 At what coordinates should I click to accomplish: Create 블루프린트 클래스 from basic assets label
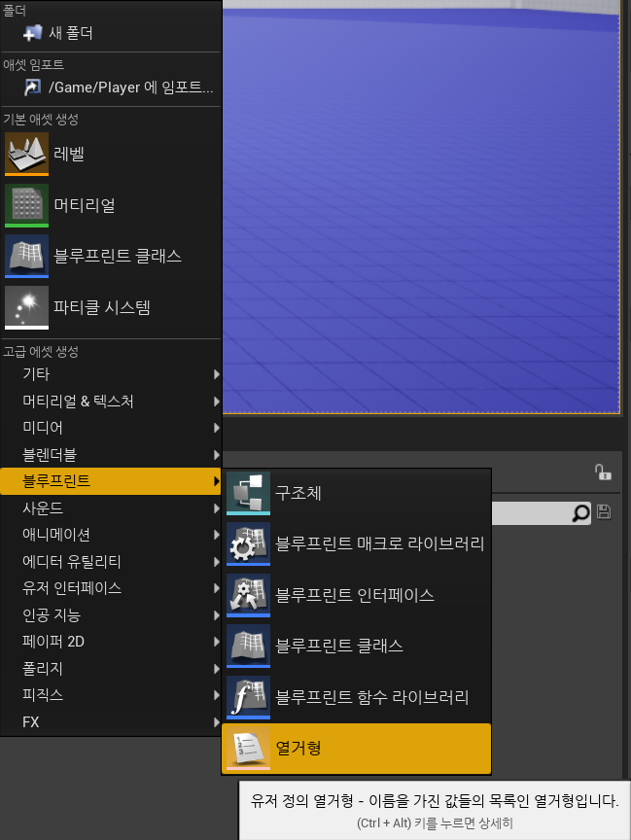coord(118,256)
